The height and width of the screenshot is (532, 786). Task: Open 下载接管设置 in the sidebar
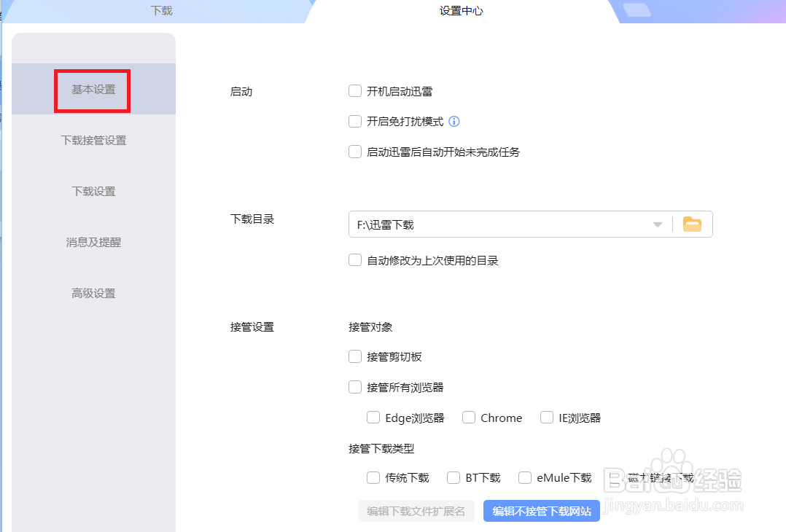[93, 140]
